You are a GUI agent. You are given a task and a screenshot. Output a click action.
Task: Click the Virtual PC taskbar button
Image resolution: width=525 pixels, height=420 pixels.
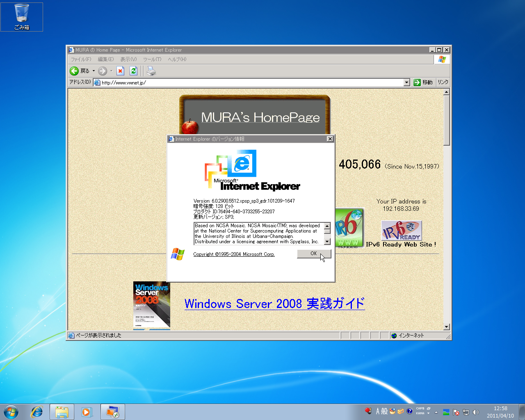pyautogui.click(x=112, y=412)
